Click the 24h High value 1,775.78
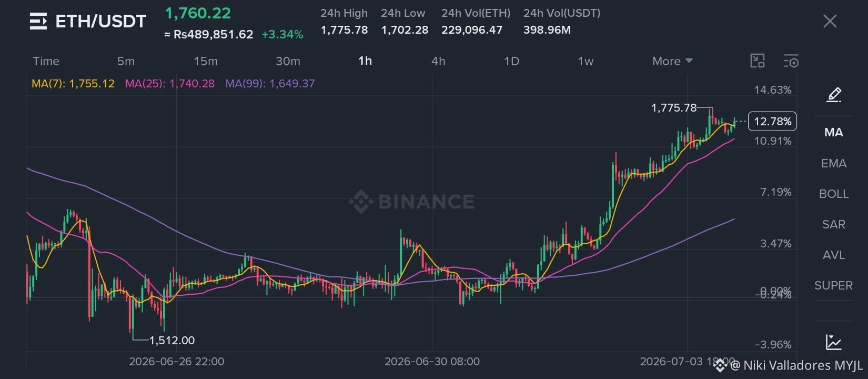 pos(344,30)
